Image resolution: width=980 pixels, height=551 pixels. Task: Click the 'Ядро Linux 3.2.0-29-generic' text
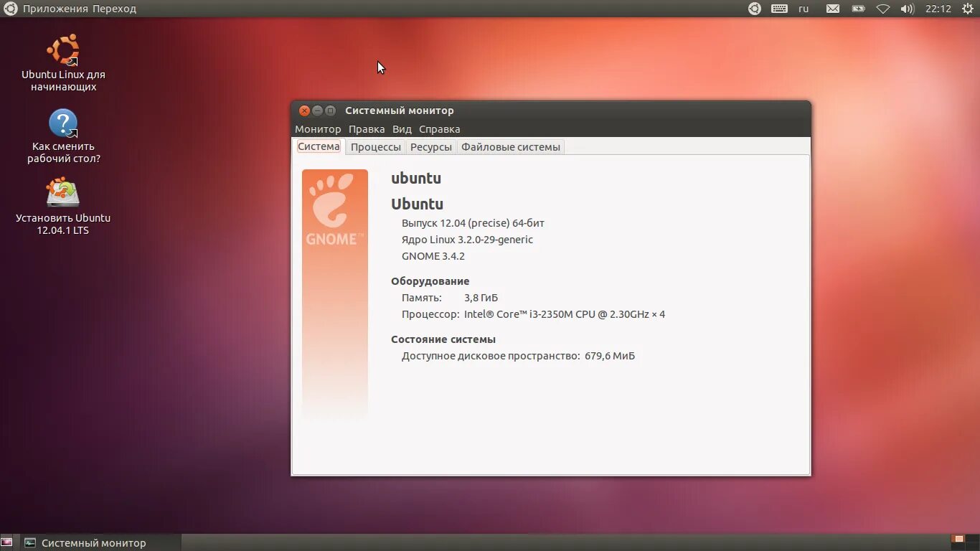click(x=467, y=240)
